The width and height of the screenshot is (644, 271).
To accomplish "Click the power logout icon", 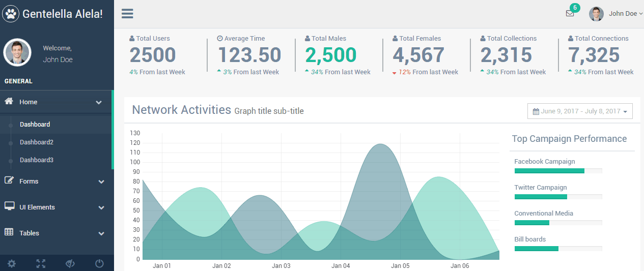I will [x=99, y=263].
